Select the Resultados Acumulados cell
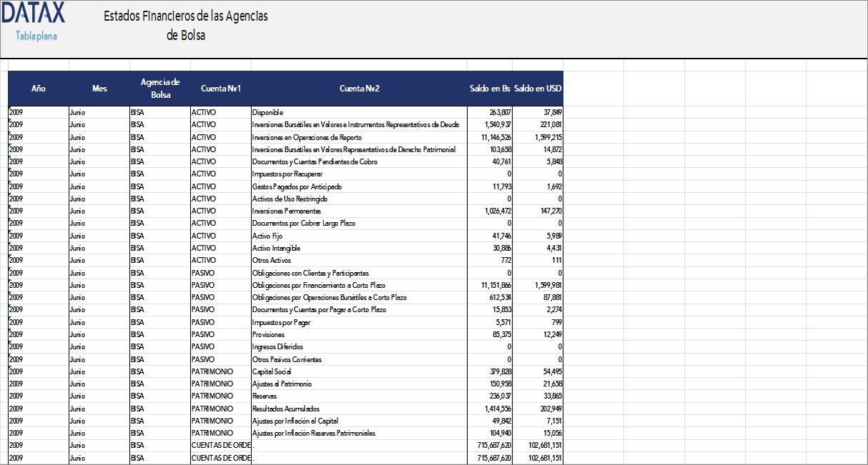This screenshot has height=465, width=868. point(290,409)
